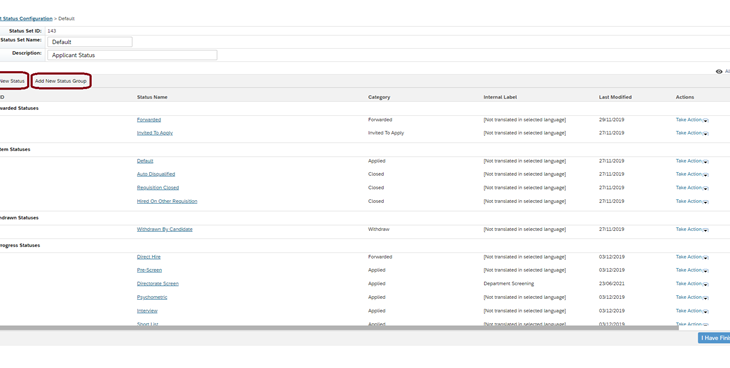Screen dimensions: 730x368
Task: Open Take Action dropdown for Default status
Action: [x=692, y=161]
